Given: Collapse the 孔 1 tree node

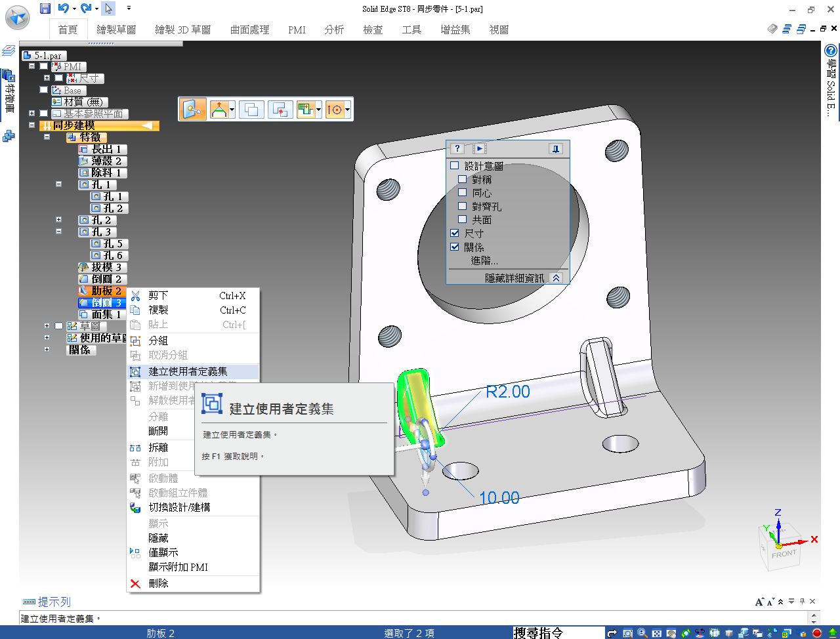Looking at the screenshot, I should [x=58, y=184].
